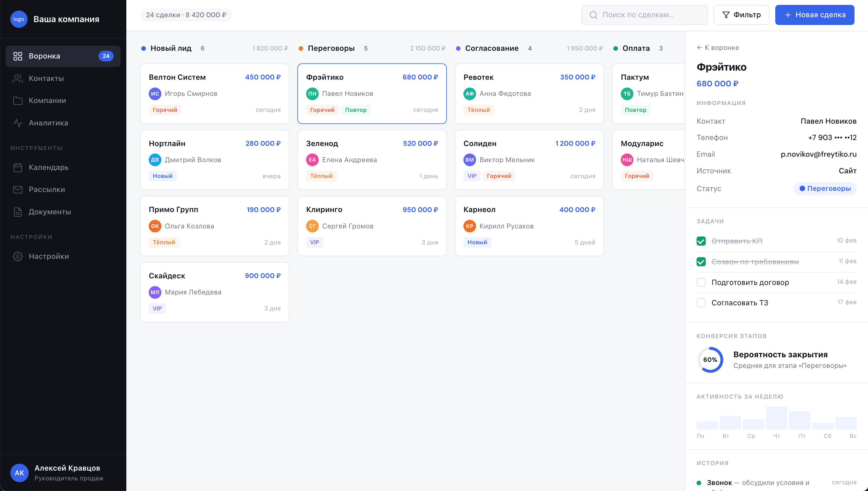Image resolution: width=868 pixels, height=491 pixels.
Task: Switch to Рассылки section
Action: [x=47, y=189]
